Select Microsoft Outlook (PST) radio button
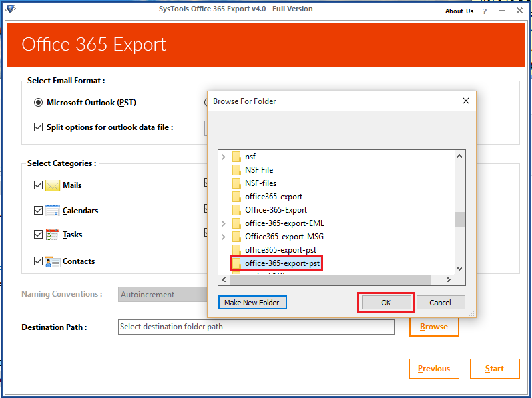Viewport: 532px width, 398px height. (38, 102)
